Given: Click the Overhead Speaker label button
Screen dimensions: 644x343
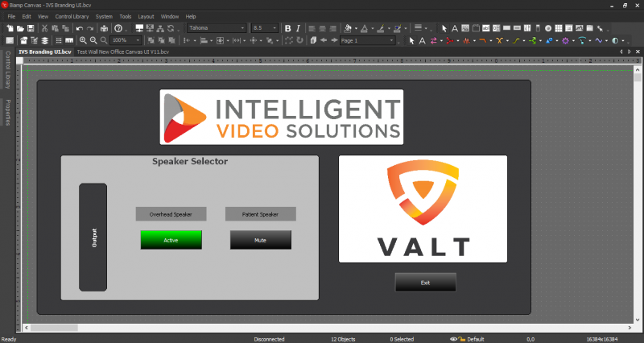Looking at the screenshot, I should point(171,214).
